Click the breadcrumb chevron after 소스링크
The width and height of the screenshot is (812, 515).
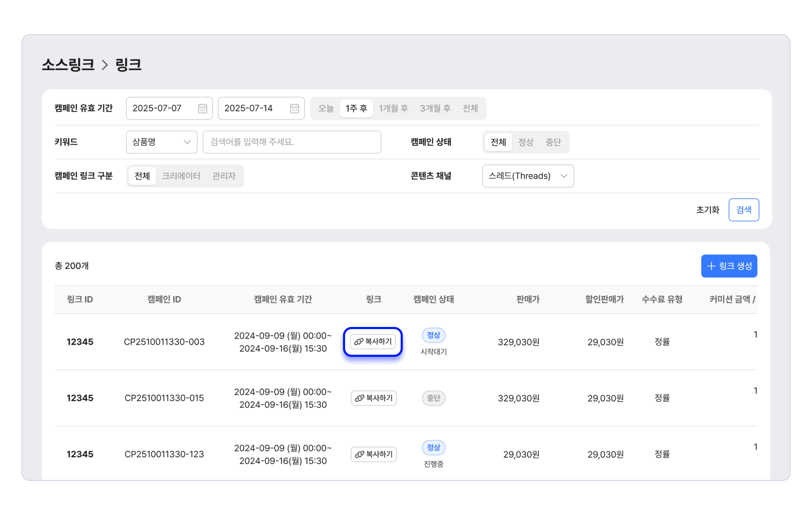point(105,65)
